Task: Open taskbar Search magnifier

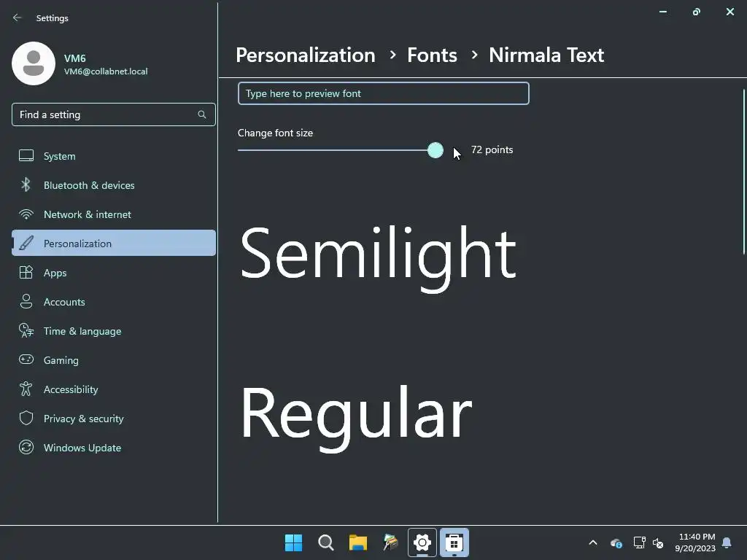Action: click(326, 542)
